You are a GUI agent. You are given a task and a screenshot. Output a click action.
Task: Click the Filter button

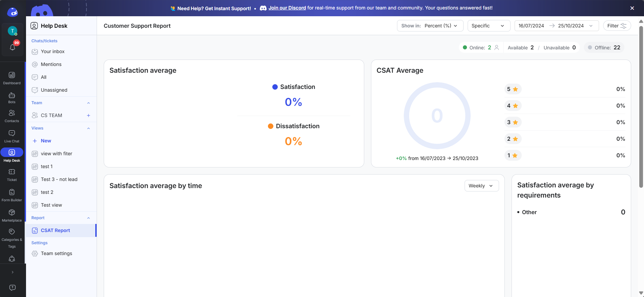pyautogui.click(x=617, y=26)
